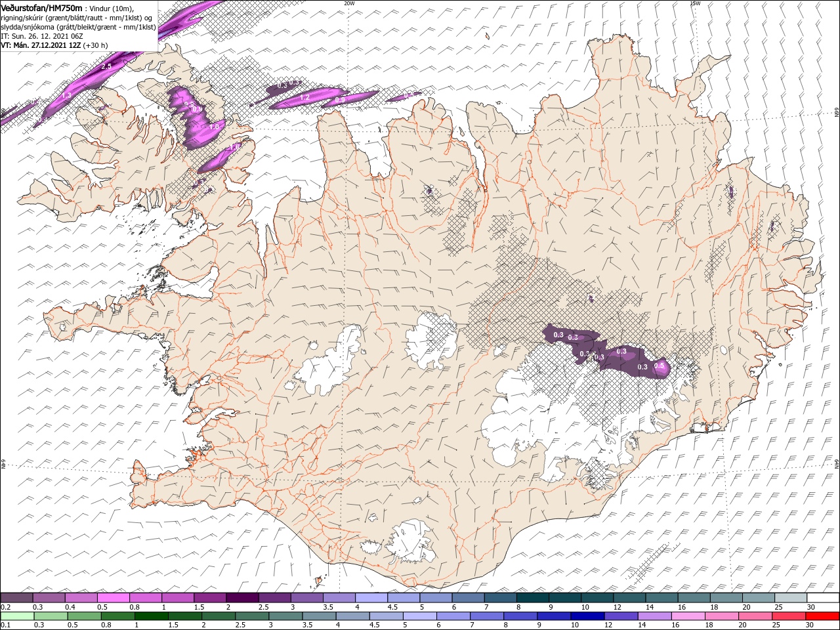The height and width of the screenshot is (630, 840).
Task: Click the red-pink 25–30 lower legend swatch
Action: (788, 616)
